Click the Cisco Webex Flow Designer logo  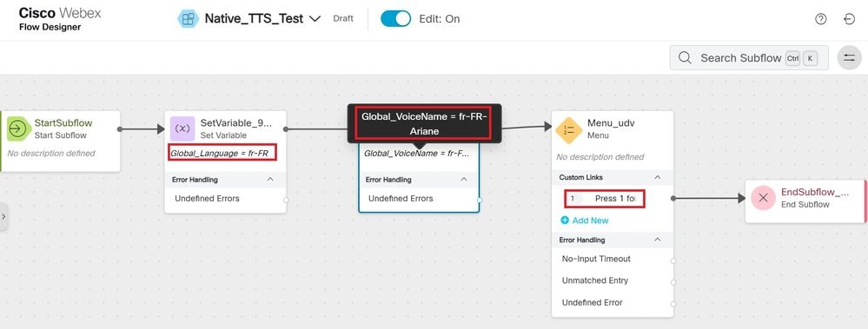point(60,19)
